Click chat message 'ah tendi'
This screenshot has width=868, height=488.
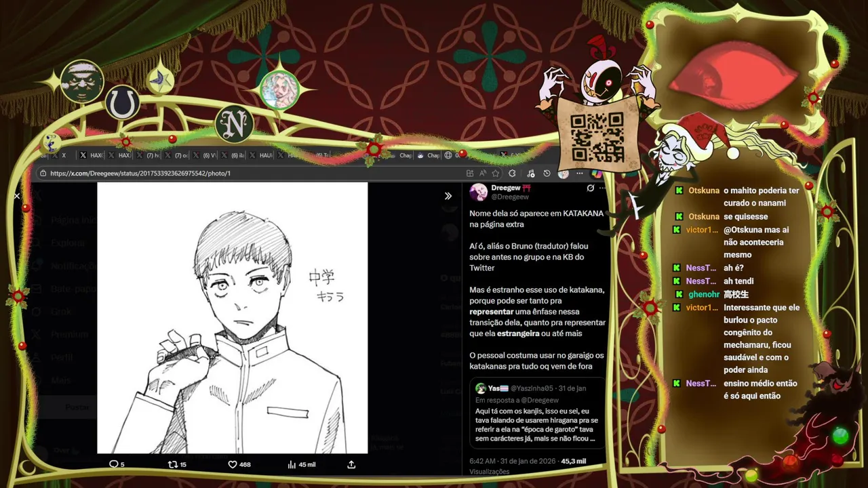point(738,281)
